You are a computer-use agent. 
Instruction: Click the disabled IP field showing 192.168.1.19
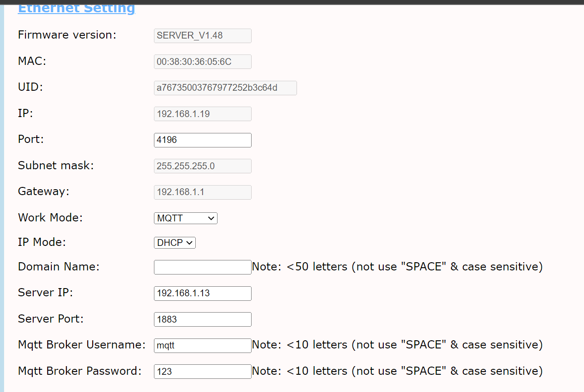coord(203,114)
